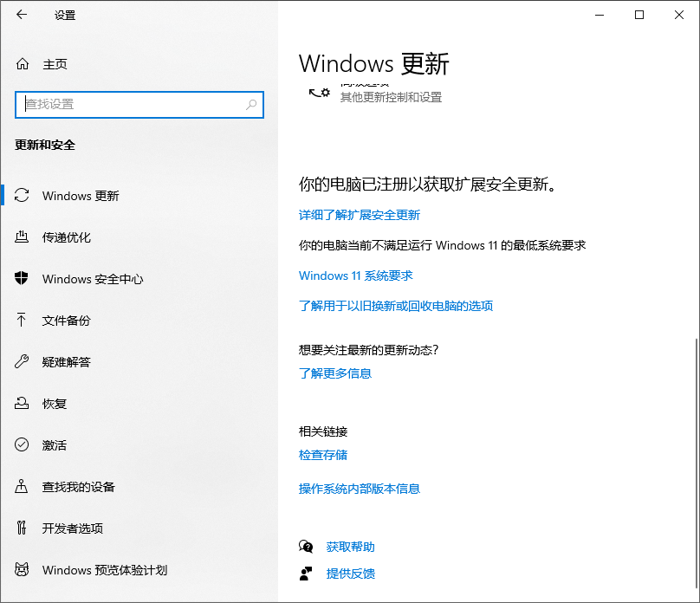
Task: Open the 恢复 section
Action: 139,403
